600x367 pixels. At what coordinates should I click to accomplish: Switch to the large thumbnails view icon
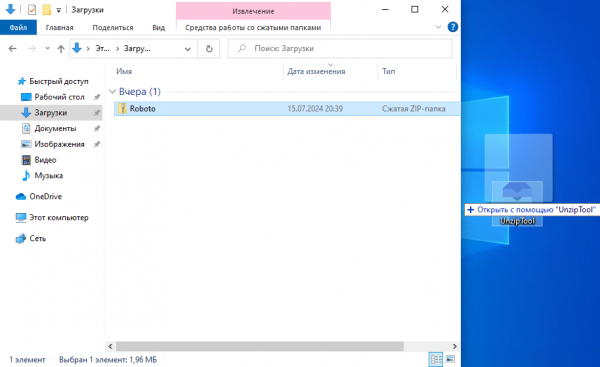click(450, 359)
